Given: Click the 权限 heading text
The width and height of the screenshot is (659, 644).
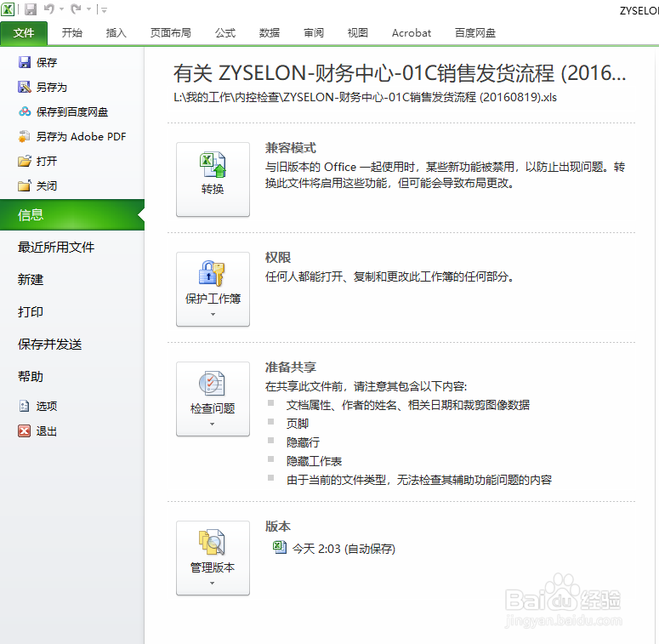Looking at the screenshot, I should tap(278, 258).
